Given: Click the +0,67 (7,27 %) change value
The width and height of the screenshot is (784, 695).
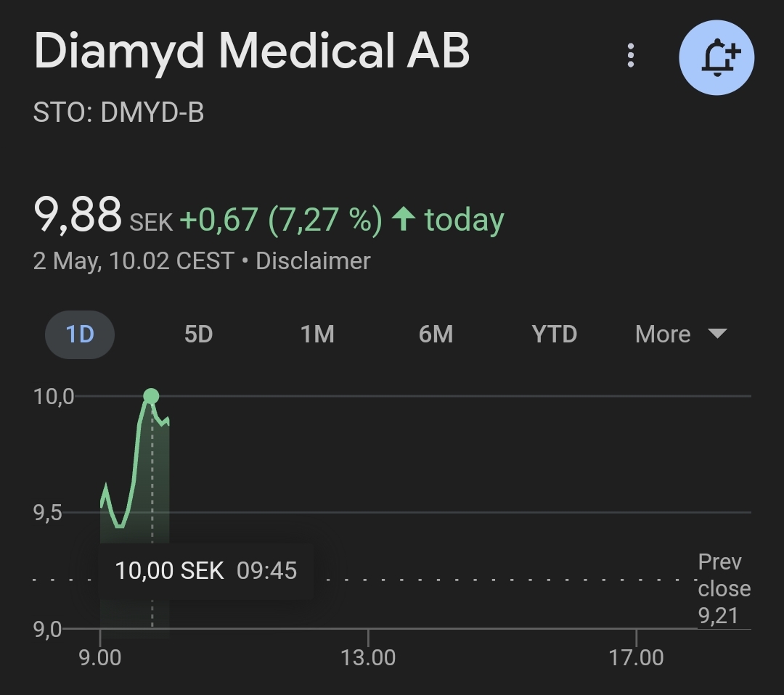Looking at the screenshot, I should (x=281, y=219).
